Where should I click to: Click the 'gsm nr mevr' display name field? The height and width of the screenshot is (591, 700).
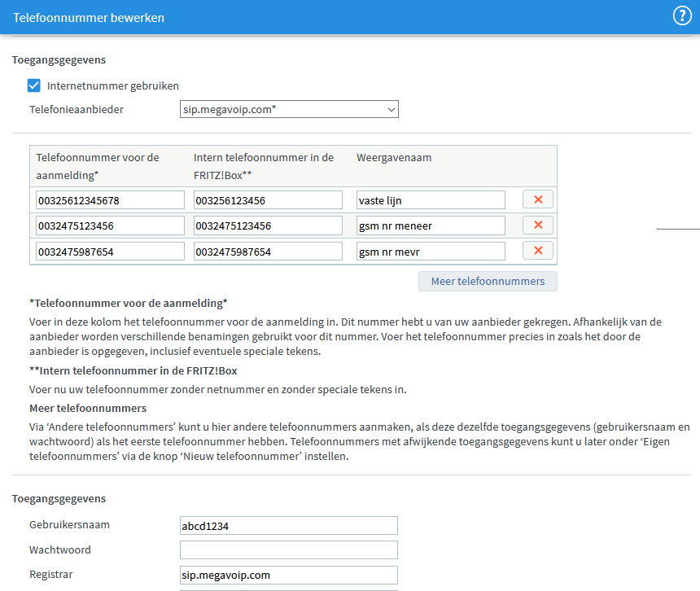tap(431, 252)
